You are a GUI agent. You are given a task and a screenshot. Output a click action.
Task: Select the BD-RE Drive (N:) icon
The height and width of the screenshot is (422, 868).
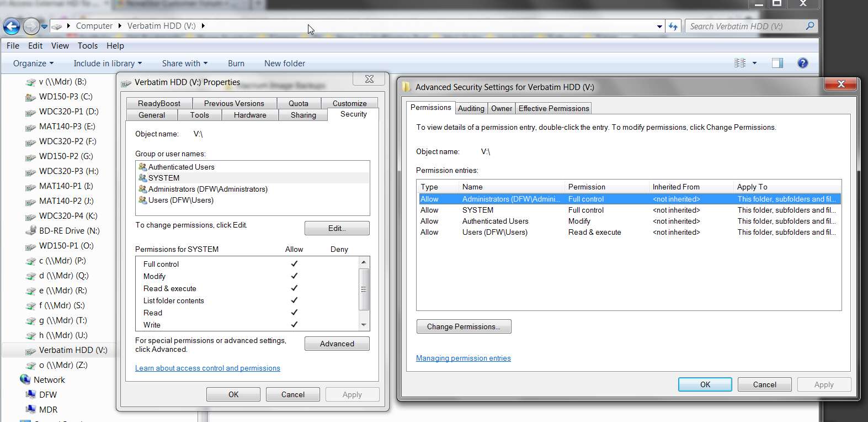tap(31, 231)
